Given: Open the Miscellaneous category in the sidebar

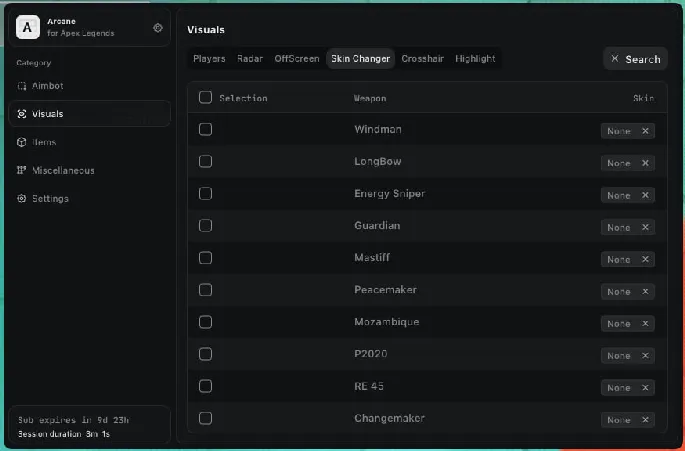Looking at the screenshot, I should pyautogui.click(x=62, y=170).
